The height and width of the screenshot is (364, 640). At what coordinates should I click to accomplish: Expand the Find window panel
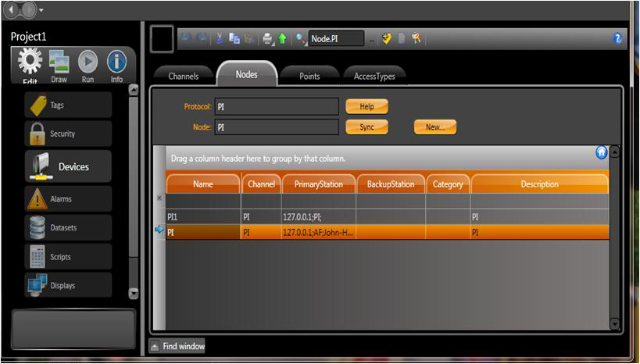coord(177,346)
